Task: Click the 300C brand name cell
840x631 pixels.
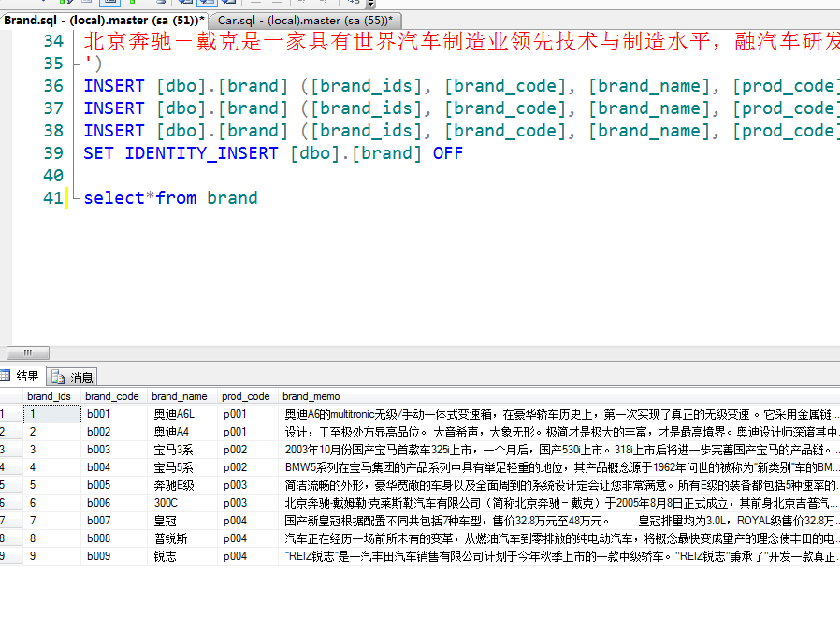Action: click(x=182, y=503)
